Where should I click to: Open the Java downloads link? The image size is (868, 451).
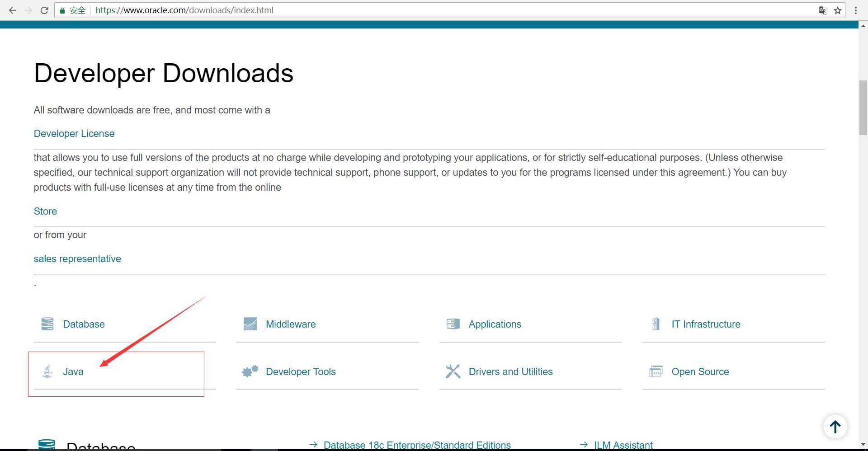tap(73, 371)
